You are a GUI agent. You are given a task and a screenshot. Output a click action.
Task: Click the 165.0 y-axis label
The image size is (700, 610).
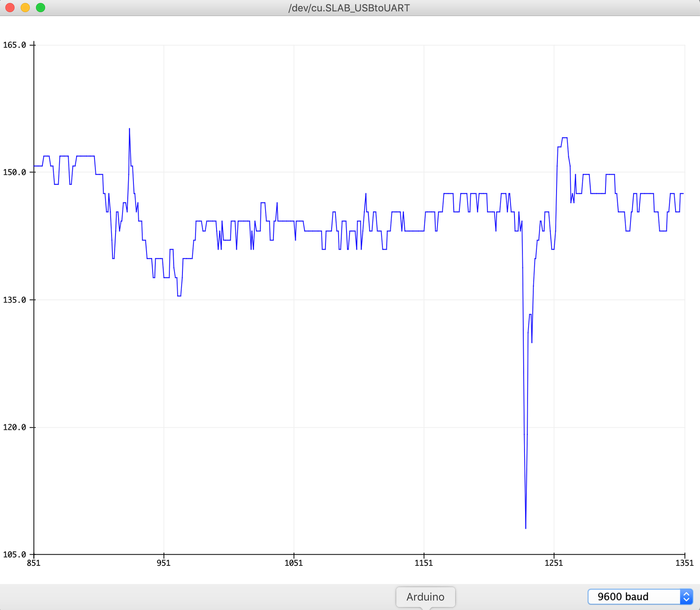coord(14,45)
